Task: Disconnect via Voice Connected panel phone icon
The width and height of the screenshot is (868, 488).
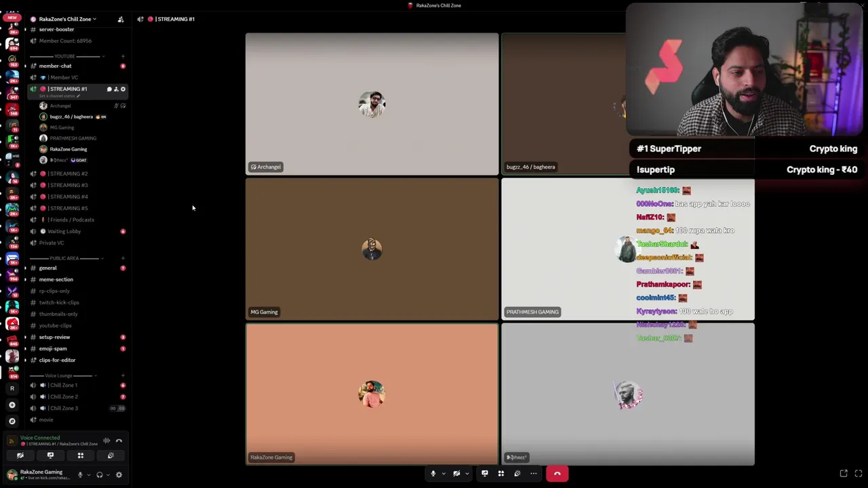Action: (119, 441)
